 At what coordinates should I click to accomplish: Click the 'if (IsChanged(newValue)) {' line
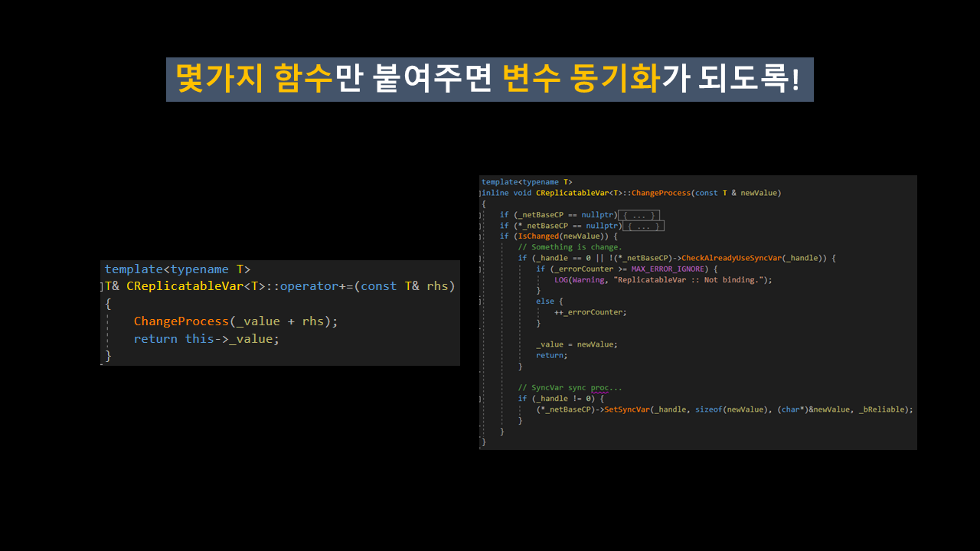[559, 236]
